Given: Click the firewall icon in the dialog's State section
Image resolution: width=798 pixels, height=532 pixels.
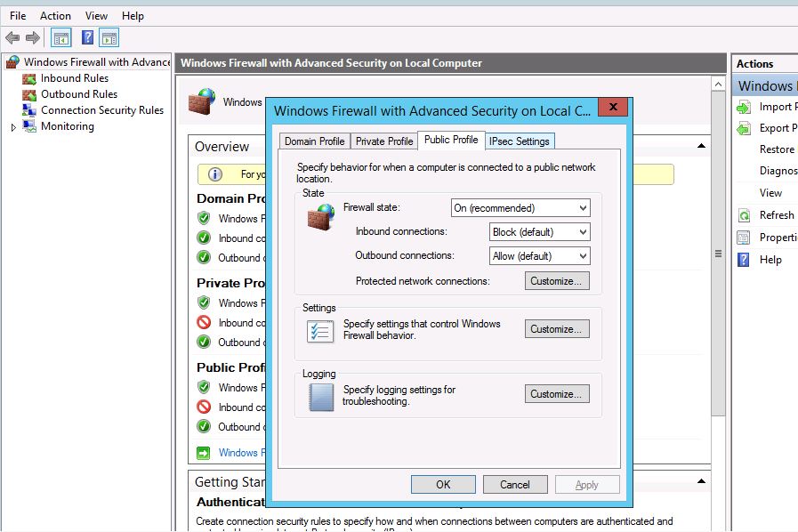Looking at the screenshot, I should tap(320, 217).
